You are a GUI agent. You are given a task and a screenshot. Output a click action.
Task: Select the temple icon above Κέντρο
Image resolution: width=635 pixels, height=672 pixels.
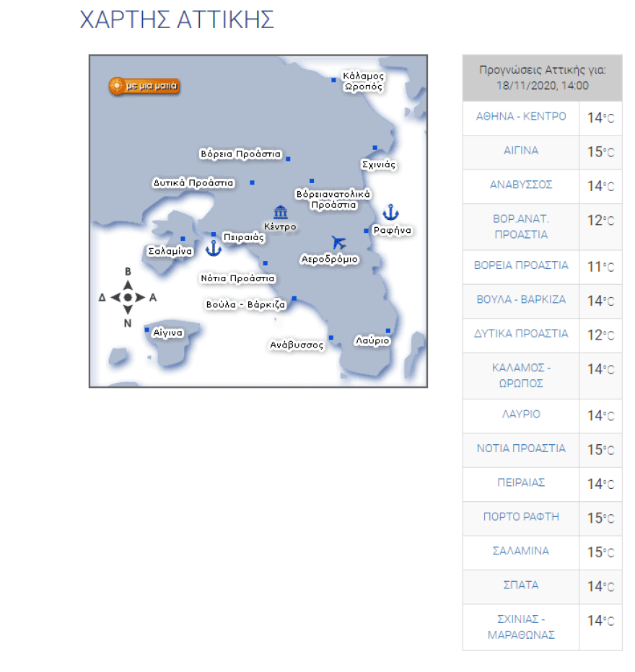pos(281,213)
